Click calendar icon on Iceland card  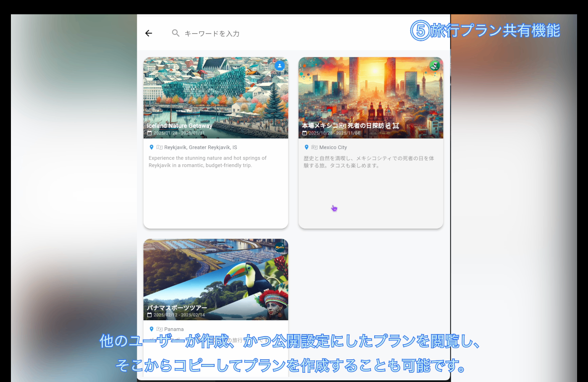point(150,133)
